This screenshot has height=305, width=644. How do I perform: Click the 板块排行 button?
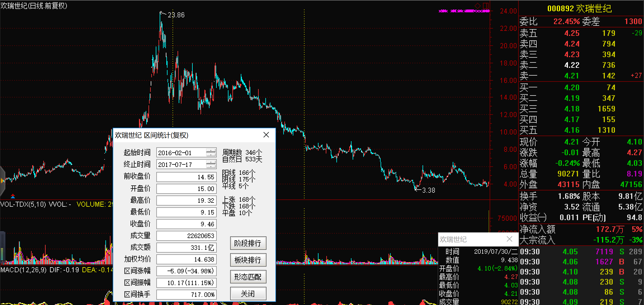(248, 260)
